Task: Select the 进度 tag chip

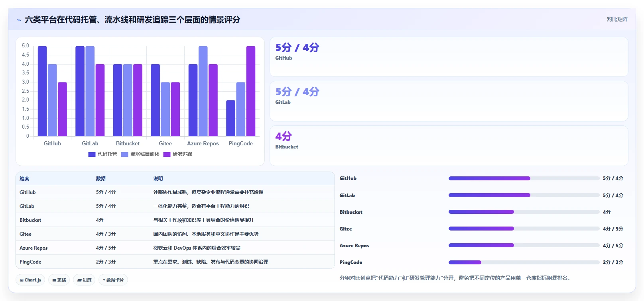Action: [84, 280]
